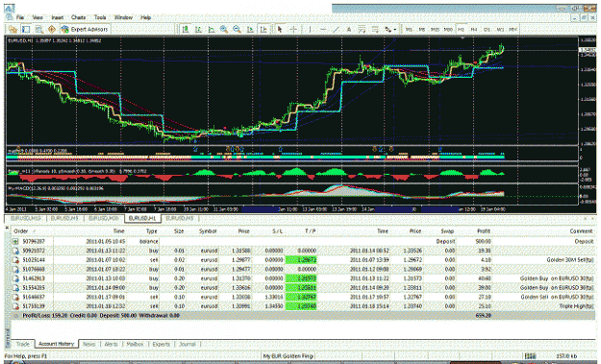
Task: Select the Crosshair tool
Action: (x=293, y=29)
